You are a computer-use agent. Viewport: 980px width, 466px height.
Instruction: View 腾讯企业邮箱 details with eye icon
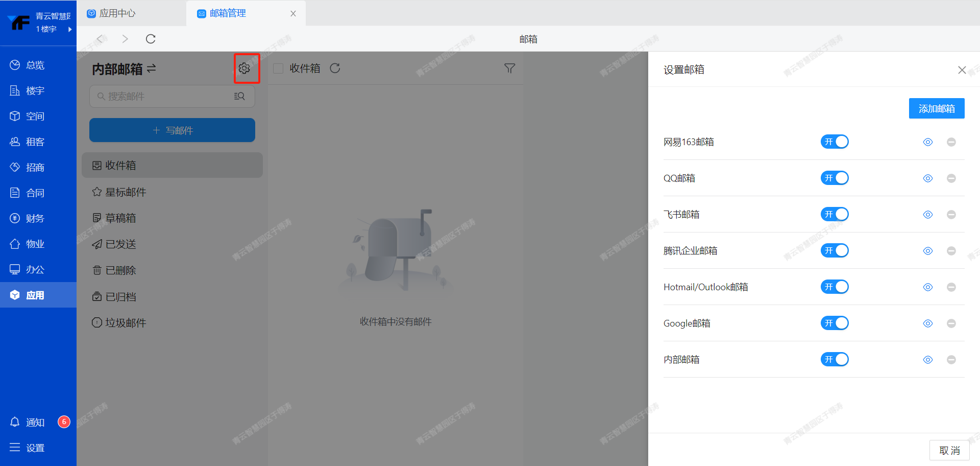928,251
